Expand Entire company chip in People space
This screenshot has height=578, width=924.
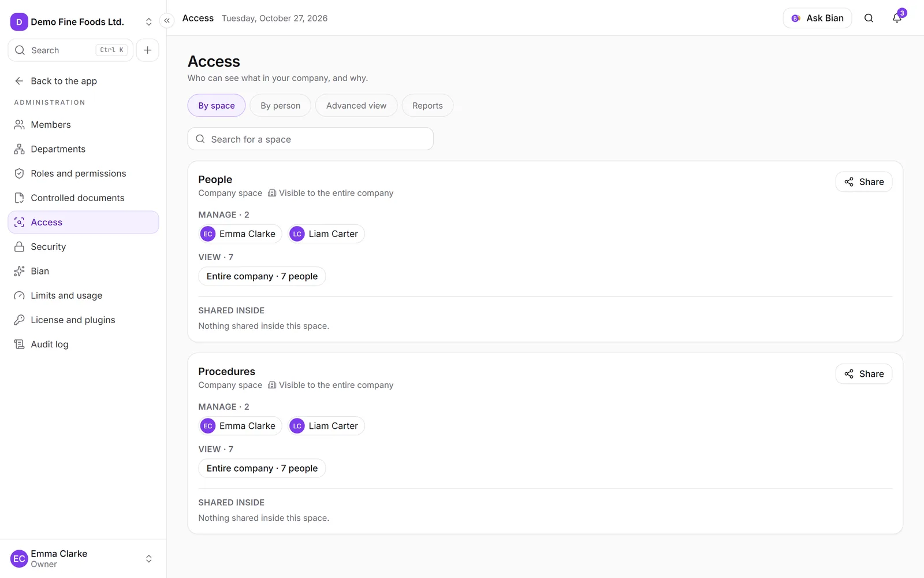(262, 276)
